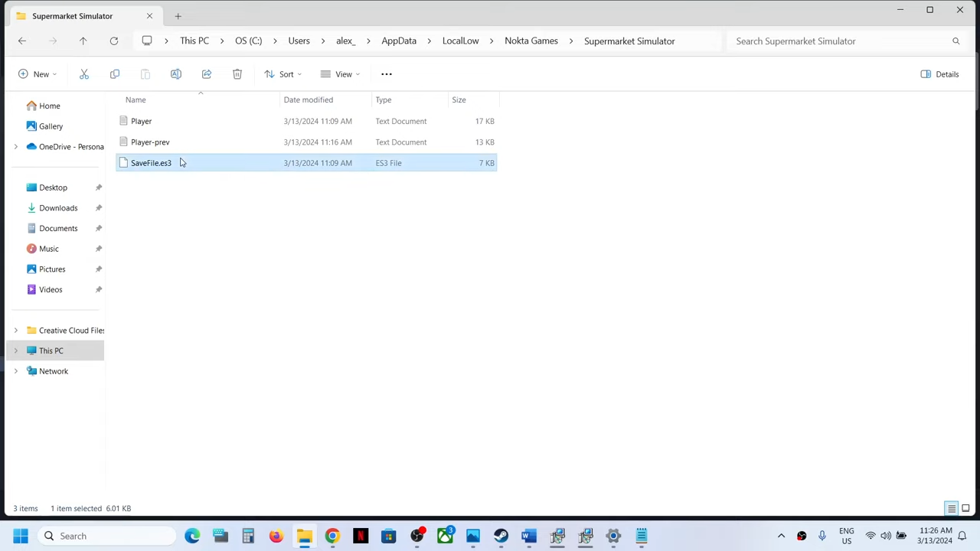Open Steam from the taskbar
980x551 pixels.
(501, 536)
